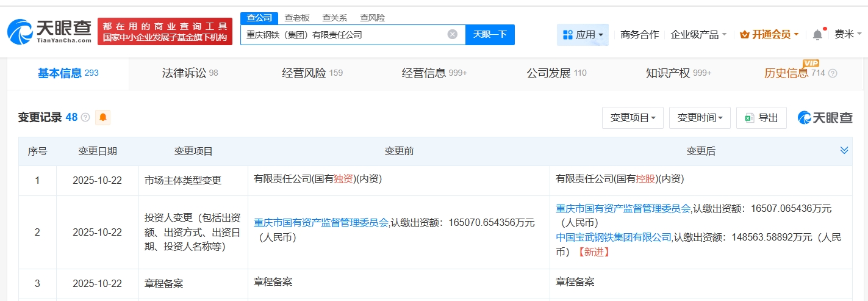Expand table with double chevron icon

pos(844,150)
